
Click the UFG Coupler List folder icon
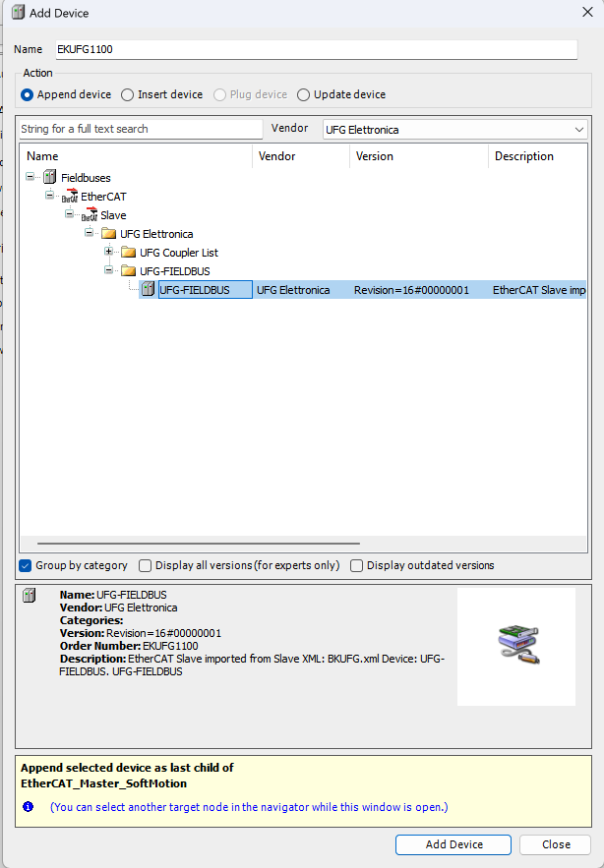(129, 253)
